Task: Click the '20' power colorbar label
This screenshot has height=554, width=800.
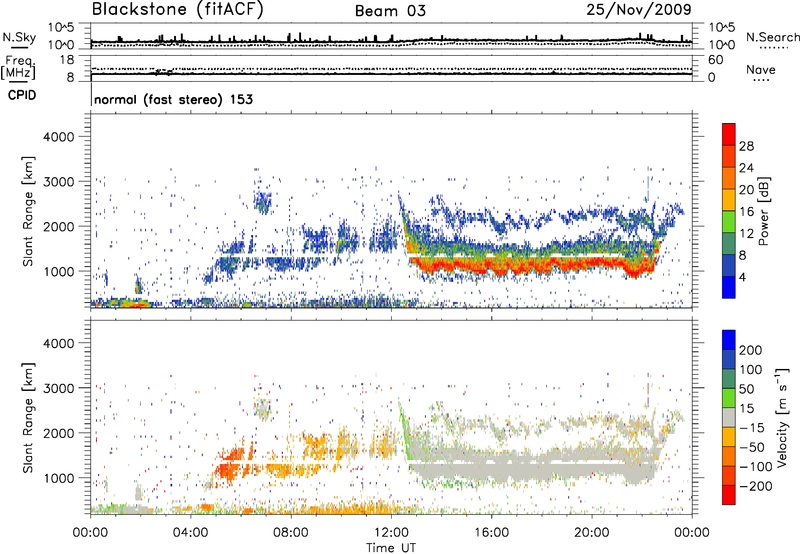Action: click(x=746, y=190)
